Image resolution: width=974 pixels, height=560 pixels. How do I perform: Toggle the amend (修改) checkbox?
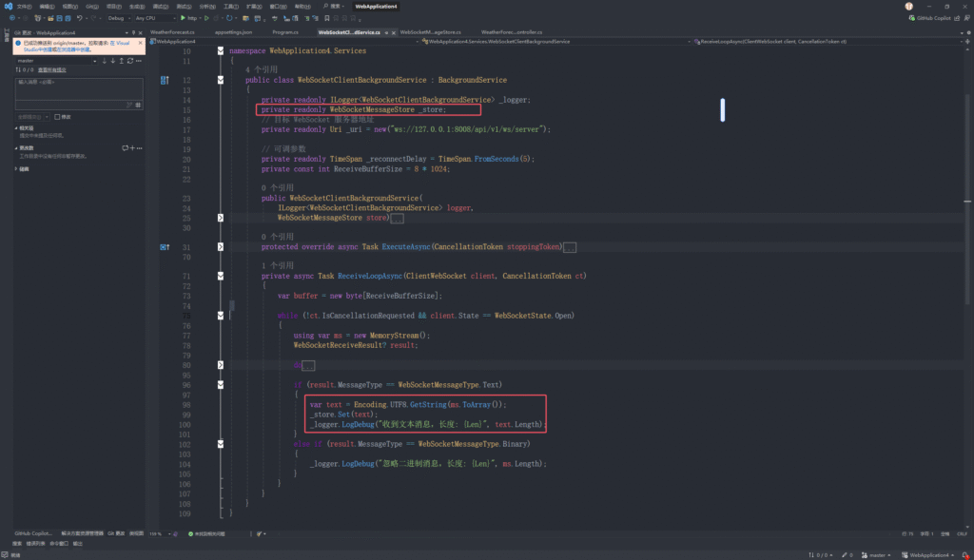pyautogui.click(x=59, y=117)
